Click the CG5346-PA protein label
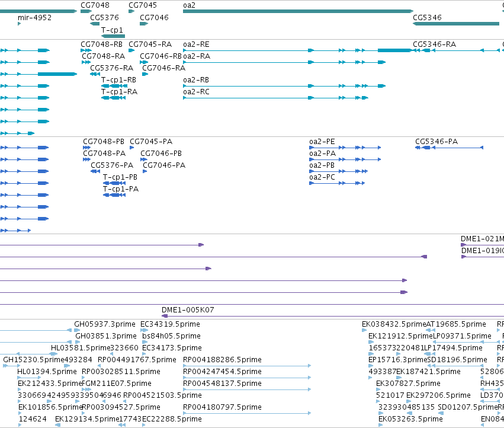 436,142
